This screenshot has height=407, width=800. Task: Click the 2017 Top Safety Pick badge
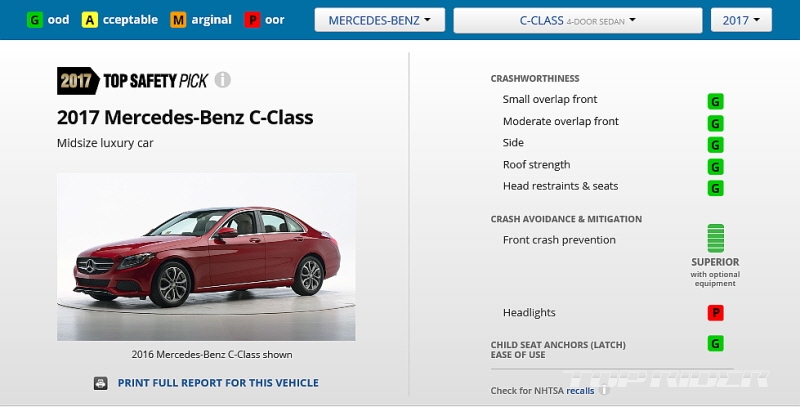click(x=133, y=81)
